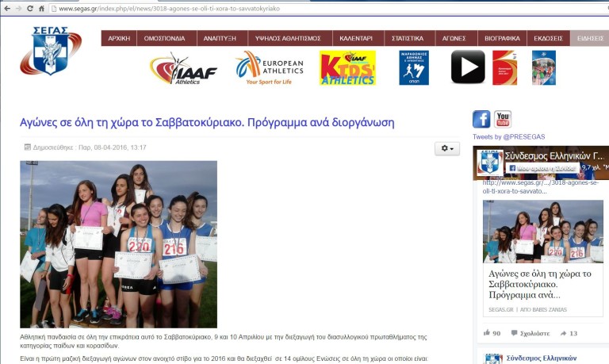Open the European Athletics logo link
The height and width of the screenshot is (364, 609).
(270, 68)
